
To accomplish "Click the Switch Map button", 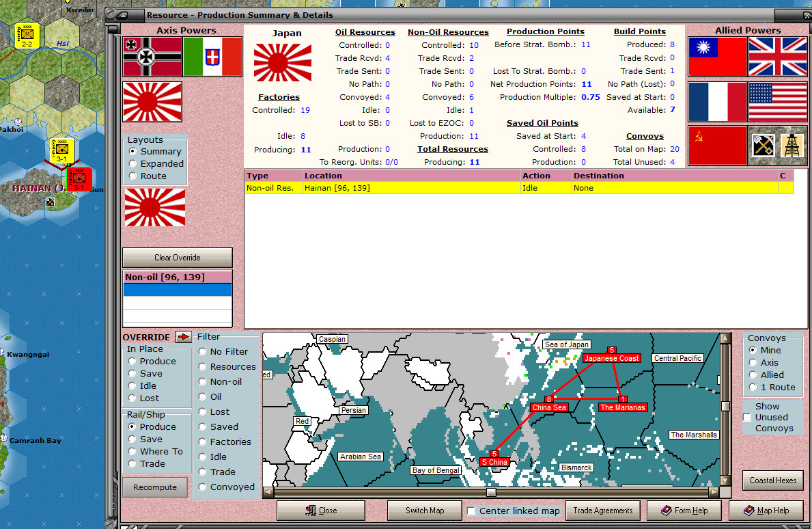I will pos(425,511).
